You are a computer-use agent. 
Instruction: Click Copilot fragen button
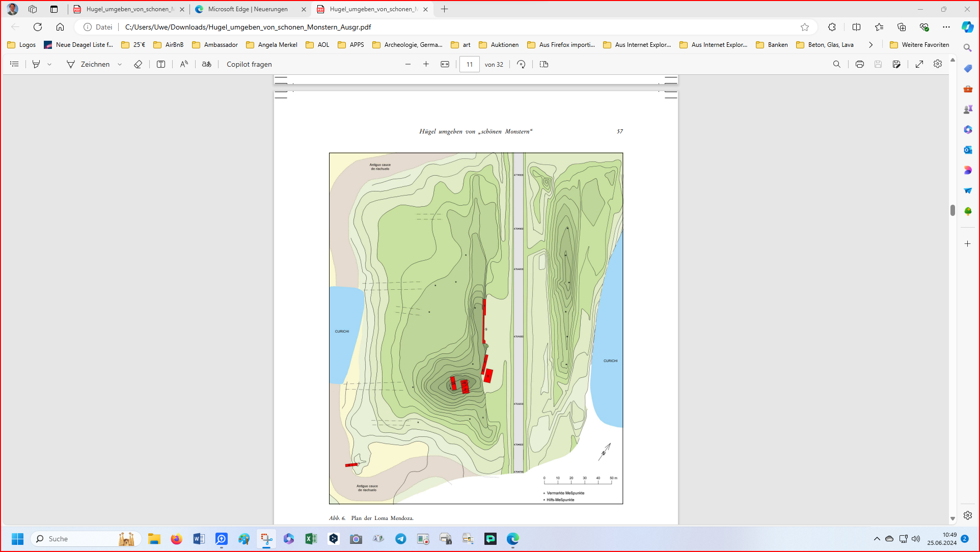tap(249, 64)
